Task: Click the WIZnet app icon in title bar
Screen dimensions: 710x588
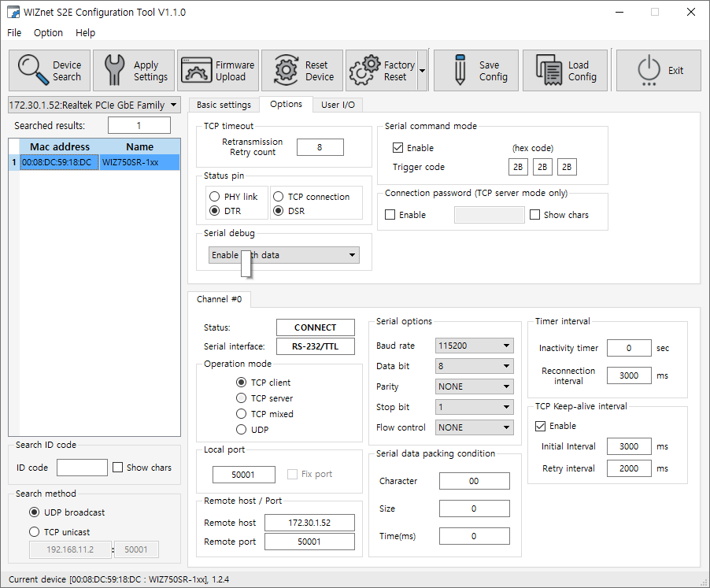Action: point(13,13)
